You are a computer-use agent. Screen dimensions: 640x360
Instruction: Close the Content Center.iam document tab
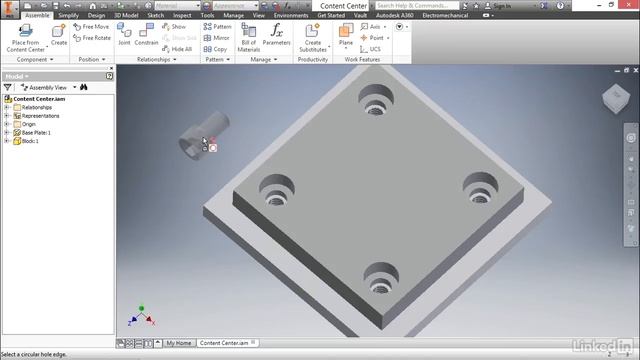(x=253, y=342)
